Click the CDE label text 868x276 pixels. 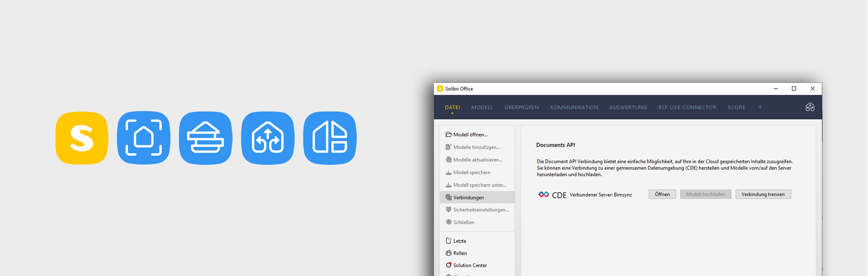(559, 195)
